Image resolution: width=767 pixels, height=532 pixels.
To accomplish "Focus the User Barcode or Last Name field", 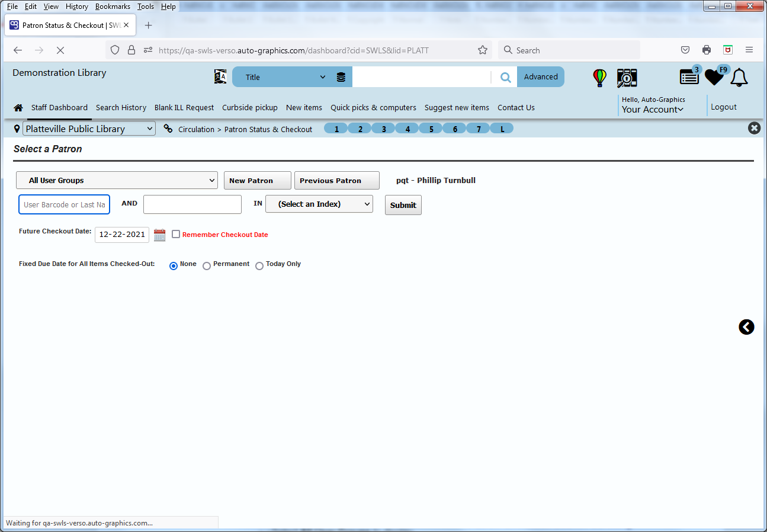I will (x=65, y=204).
